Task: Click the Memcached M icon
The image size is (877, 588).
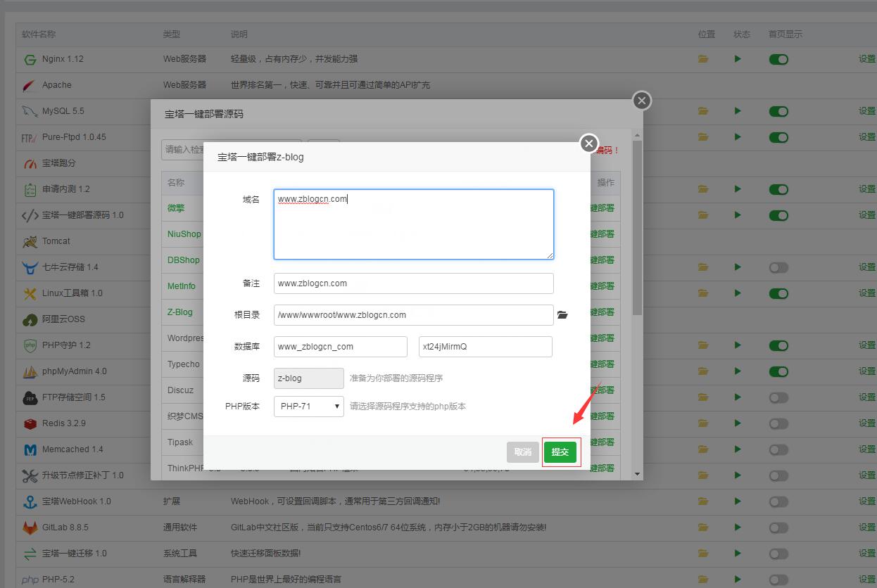Action: [x=30, y=449]
